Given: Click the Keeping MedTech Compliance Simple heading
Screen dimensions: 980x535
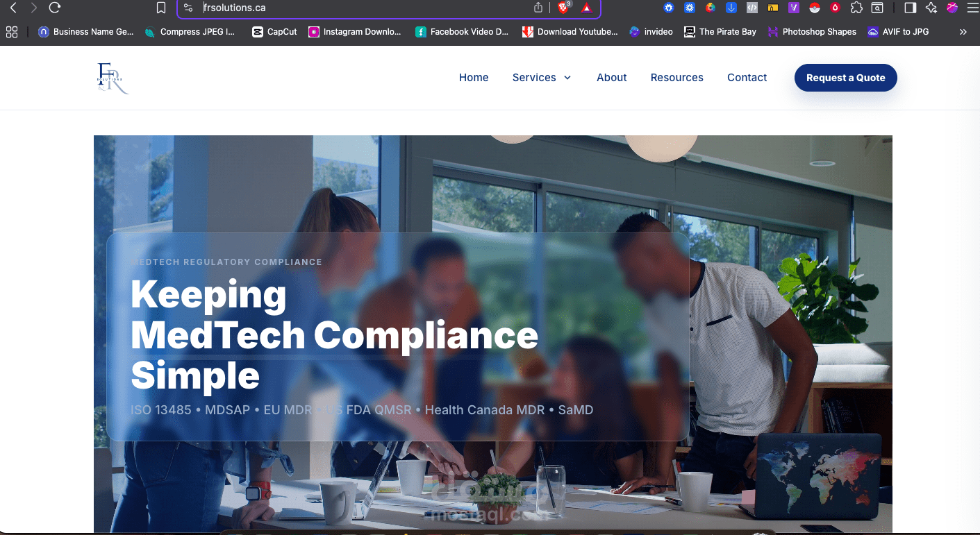Looking at the screenshot, I should click(x=334, y=335).
